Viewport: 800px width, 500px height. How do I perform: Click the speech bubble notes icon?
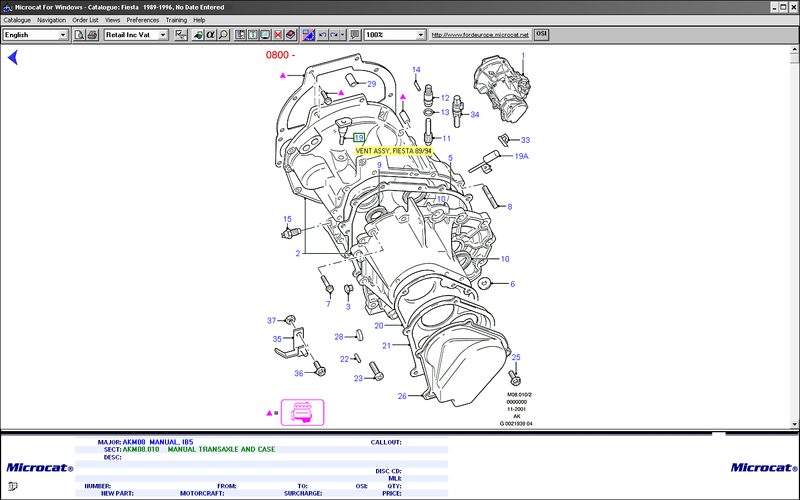(355, 35)
